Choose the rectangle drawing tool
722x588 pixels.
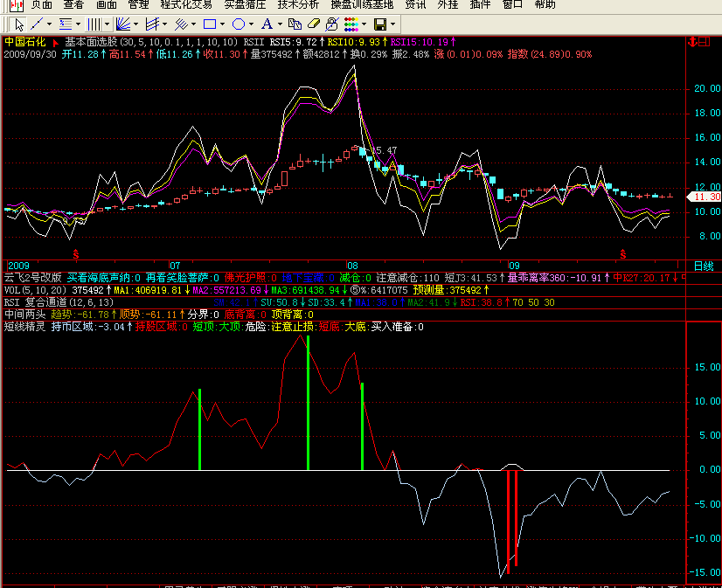pos(209,24)
